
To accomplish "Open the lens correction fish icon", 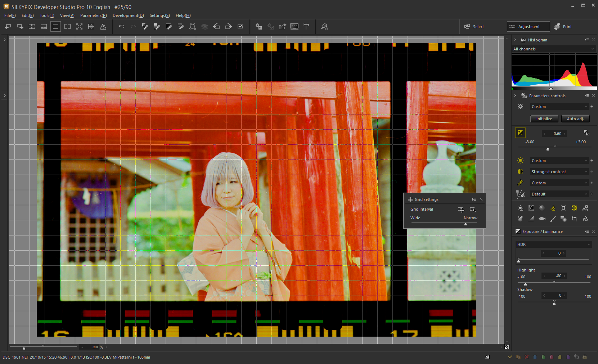I will [x=542, y=219].
